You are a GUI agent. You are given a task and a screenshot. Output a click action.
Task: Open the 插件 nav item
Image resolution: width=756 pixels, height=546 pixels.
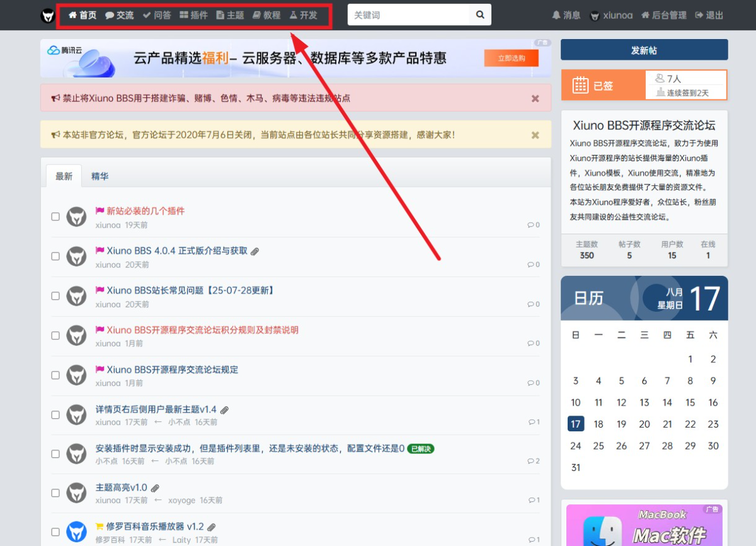pos(193,15)
